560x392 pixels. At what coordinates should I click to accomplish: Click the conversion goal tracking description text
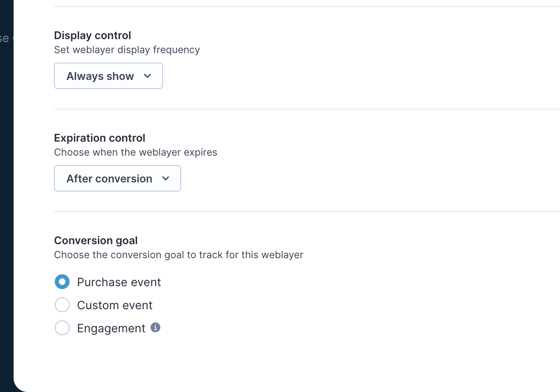[x=179, y=255]
